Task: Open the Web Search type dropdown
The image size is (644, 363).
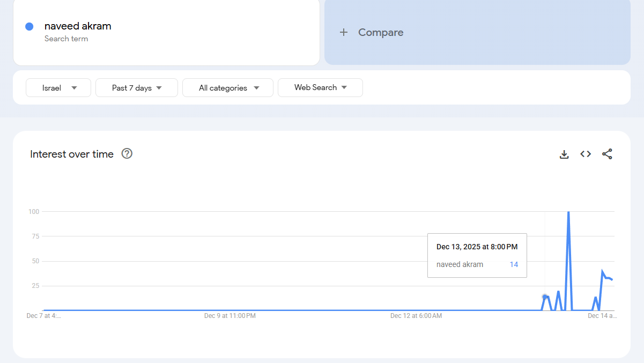Action: click(320, 87)
